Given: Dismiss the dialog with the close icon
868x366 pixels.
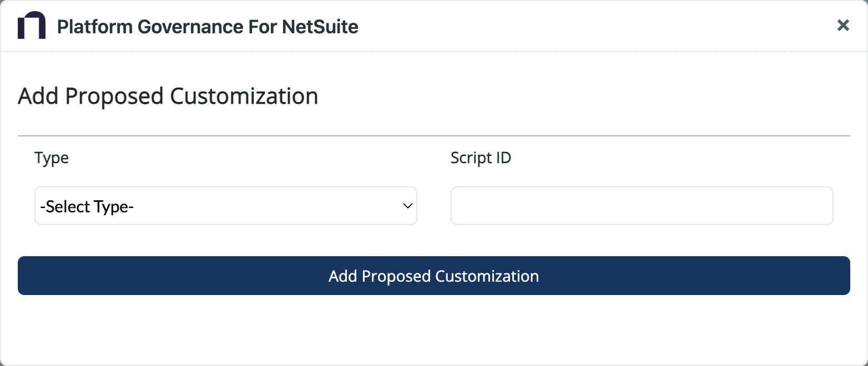Looking at the screenshot, I should tap(843, 25).
